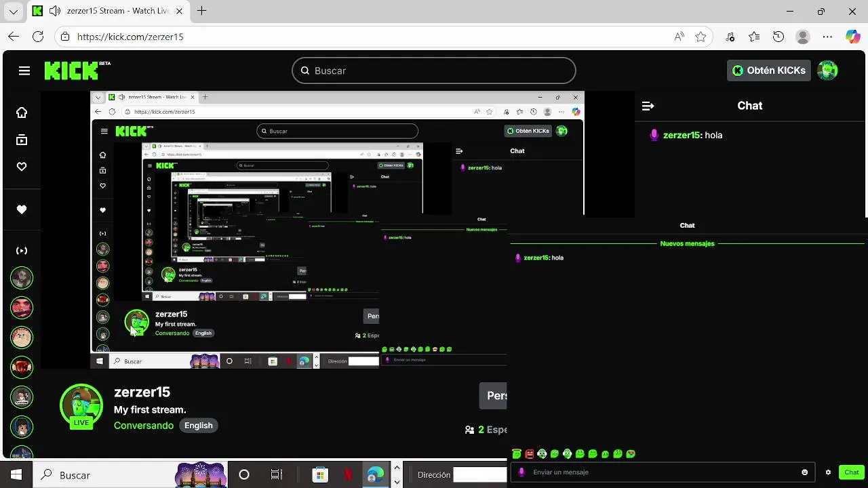Open the Browse icon in Kick sidebar
This screenshot has width=868, height=488.
pyautogui.click(x=22, y=140)
